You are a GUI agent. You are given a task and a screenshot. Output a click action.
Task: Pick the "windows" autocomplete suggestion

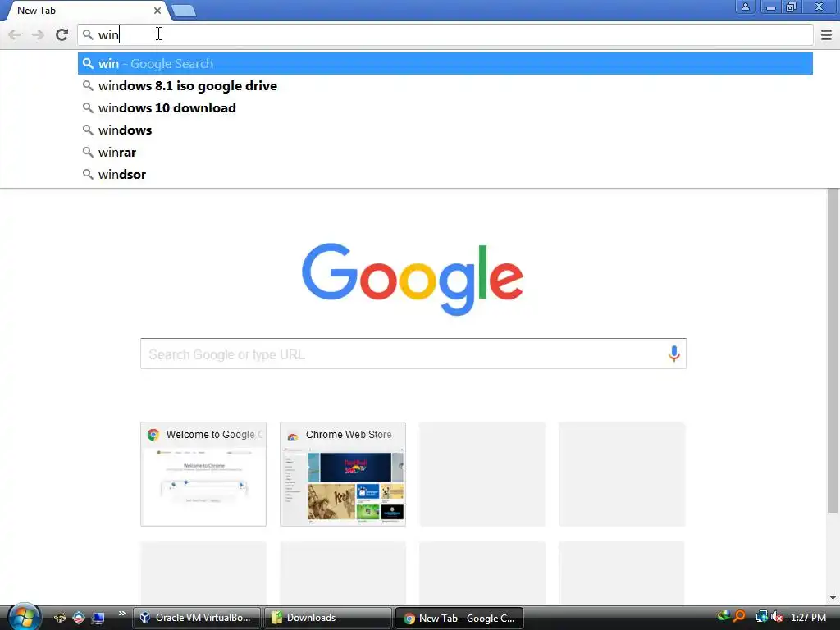pos(445,130)
